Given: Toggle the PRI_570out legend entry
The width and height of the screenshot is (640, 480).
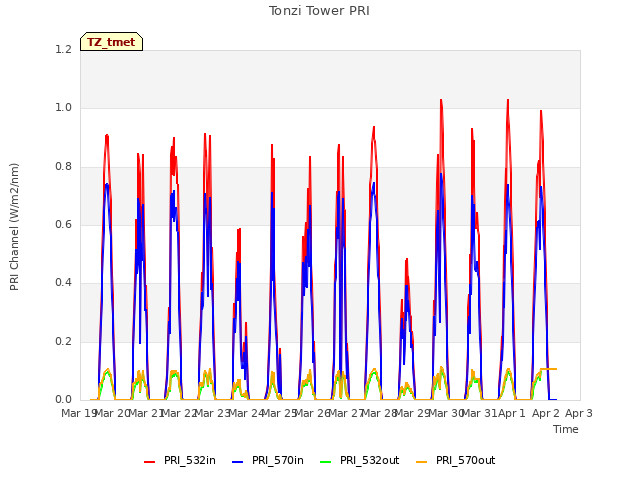Looking at the screenshot, I should click(456, 461).
